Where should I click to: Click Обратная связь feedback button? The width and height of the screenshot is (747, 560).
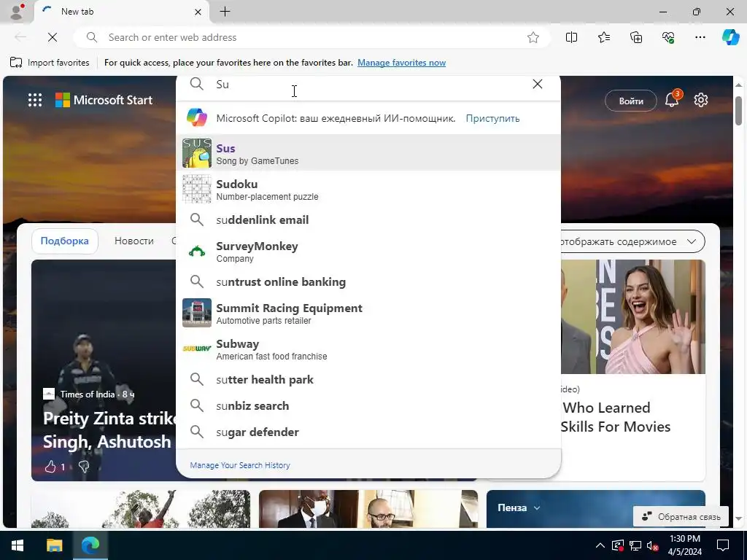point(681,516)
